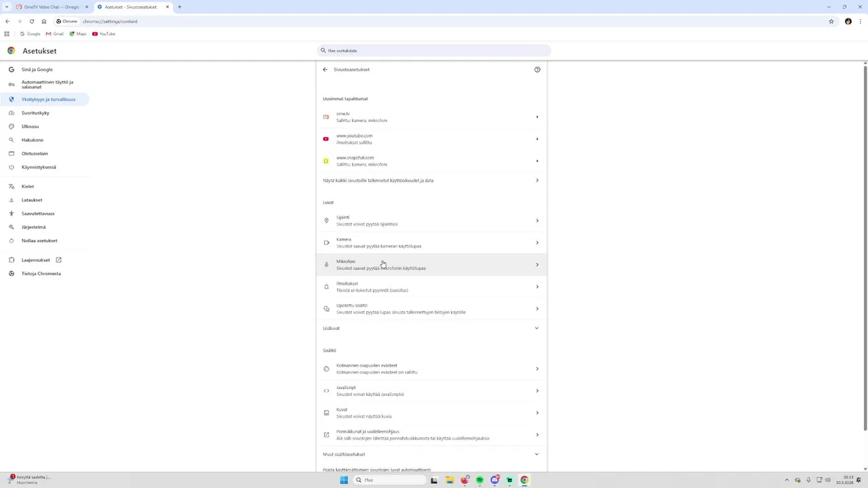
Task: Open 'Ponnahdusikkunat ja uudelleenohjaus' row
Action: [431, 434]
